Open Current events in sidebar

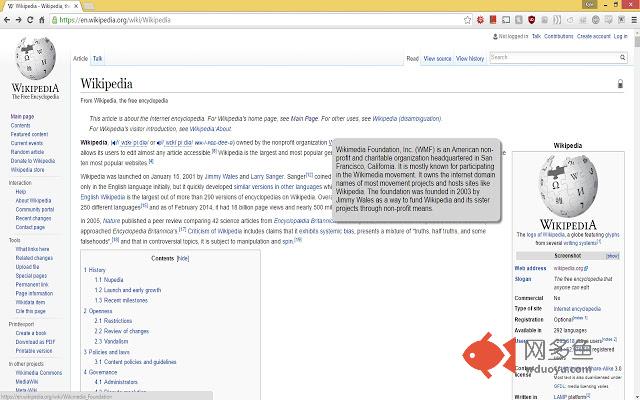27,143
